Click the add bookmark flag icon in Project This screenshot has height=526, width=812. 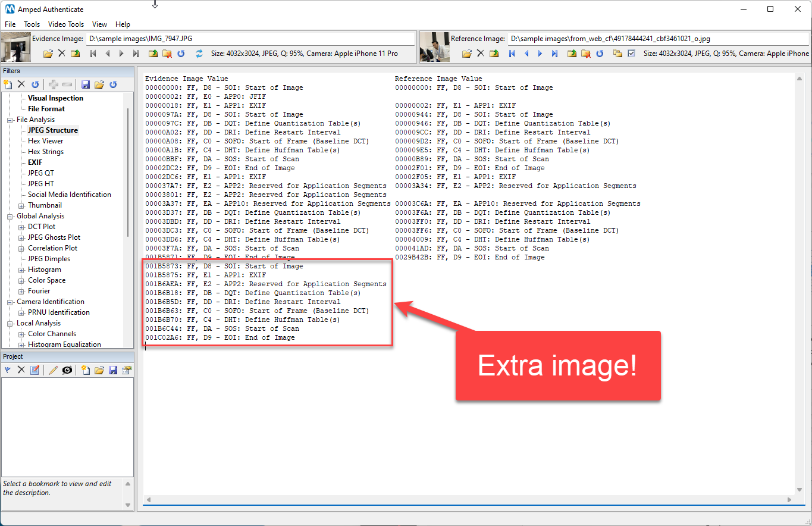[8, 370]
